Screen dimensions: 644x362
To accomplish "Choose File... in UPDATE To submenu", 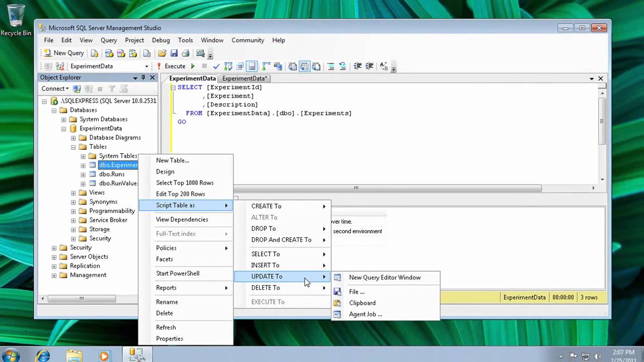I will click(x=385, y=292).
